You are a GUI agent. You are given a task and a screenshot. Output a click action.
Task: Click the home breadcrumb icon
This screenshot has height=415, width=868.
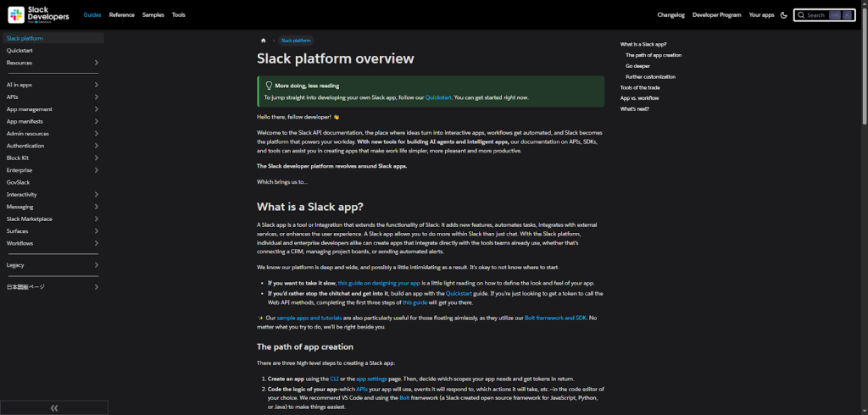(x=264, y=41)
